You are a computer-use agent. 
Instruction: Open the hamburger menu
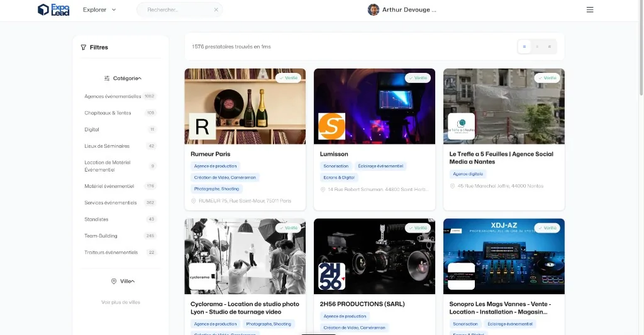[x=590, y=9]
